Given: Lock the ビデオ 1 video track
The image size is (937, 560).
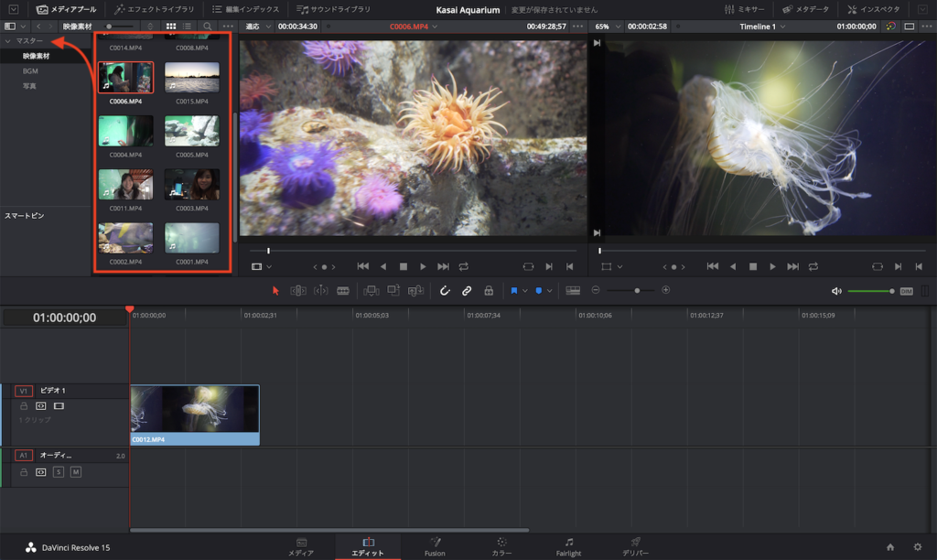Looking at the screenshot, I should [24, 405].
